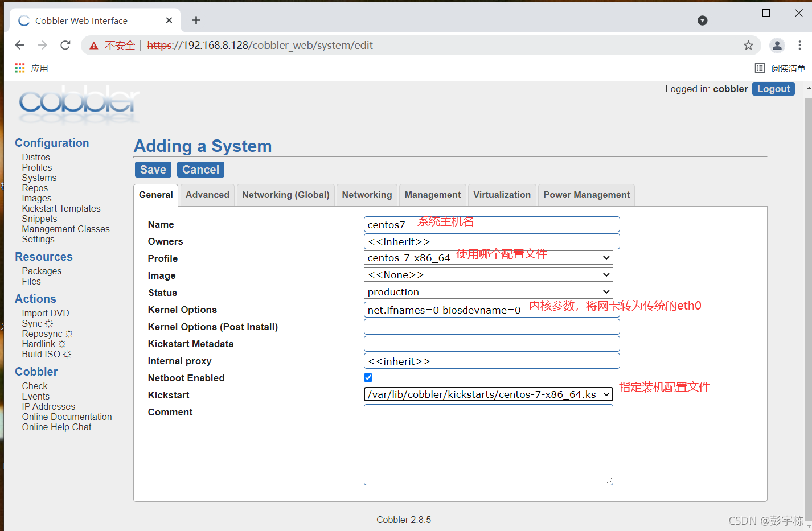Open Snippets in the sidebar
812x531 pixels.
point(39,219)
